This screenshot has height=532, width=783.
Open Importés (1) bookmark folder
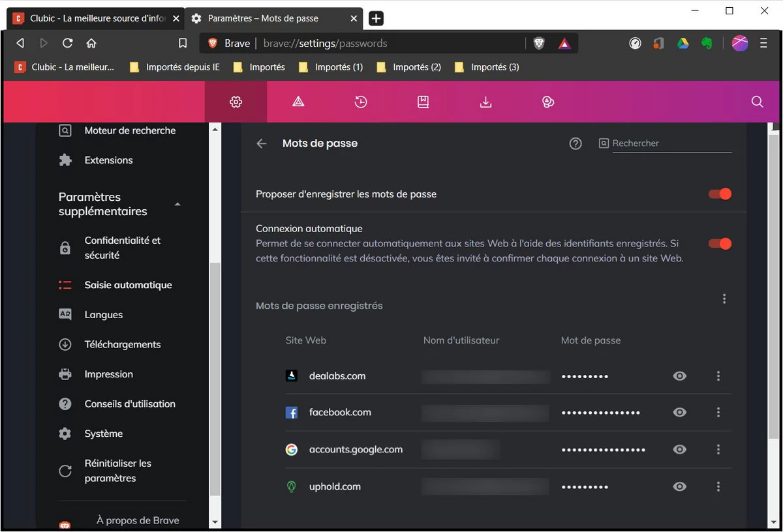click(x=331, y=66)
